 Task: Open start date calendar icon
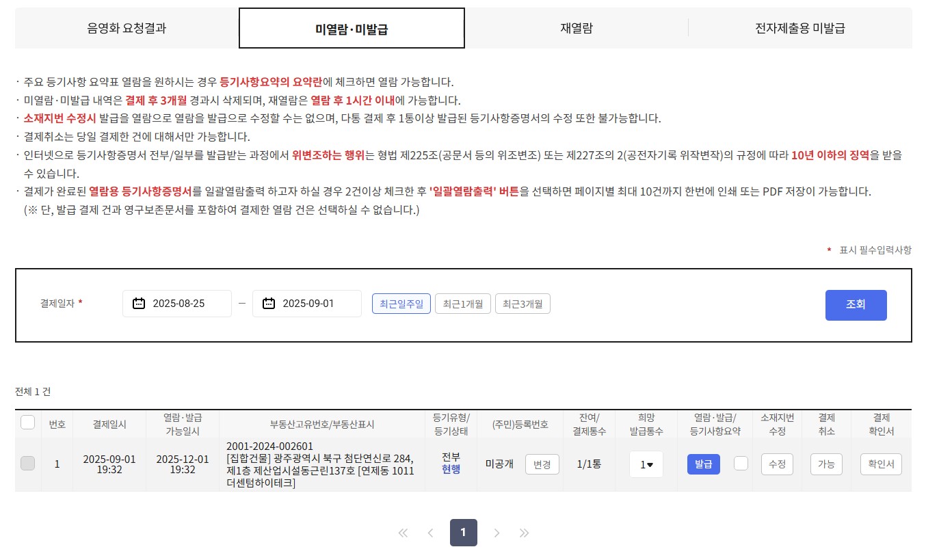coord(139,304)
